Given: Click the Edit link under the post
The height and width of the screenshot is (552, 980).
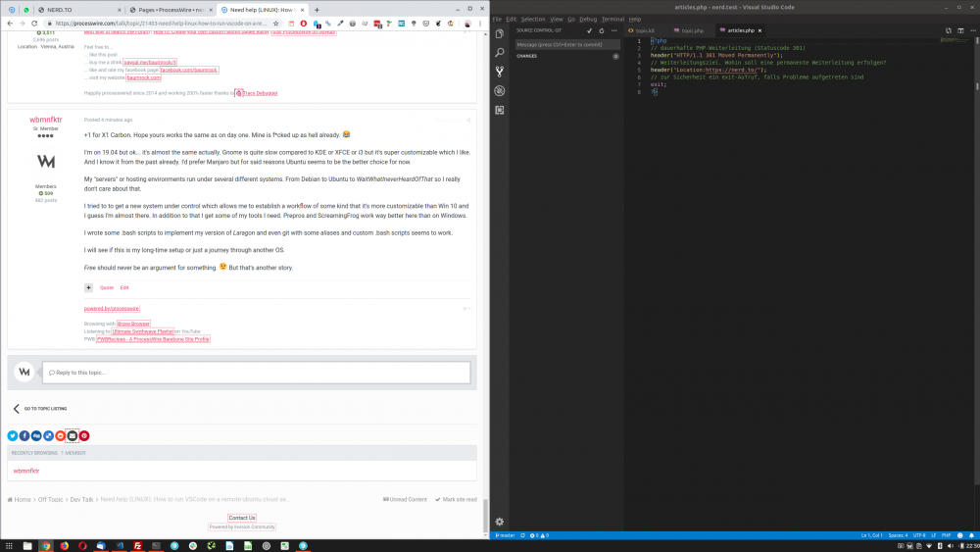Looking at the screenshot, I should [x=124, y=287].
